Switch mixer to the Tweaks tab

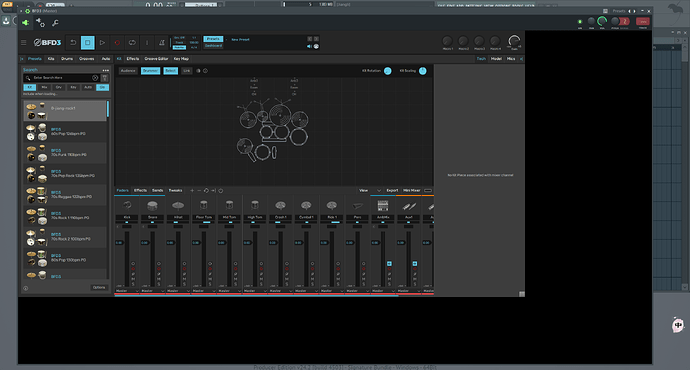click(176, 190)
